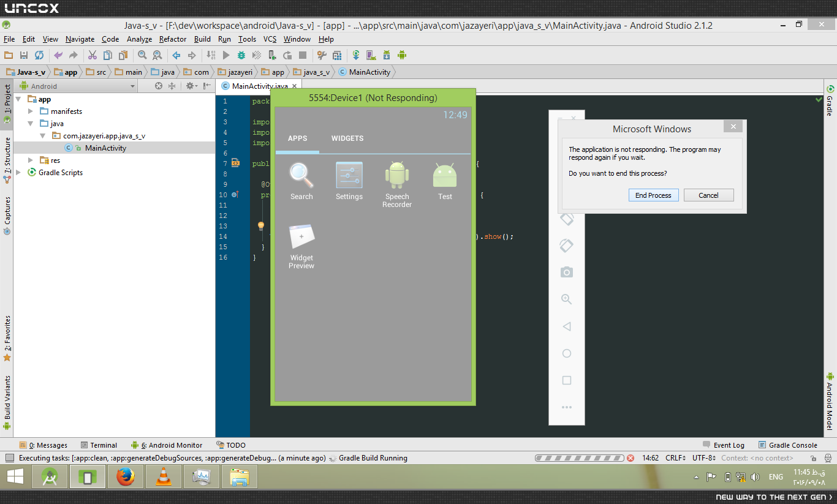Click the Save All floppy icon
This screenshot has width=837, height=504.
click(24, 55)
